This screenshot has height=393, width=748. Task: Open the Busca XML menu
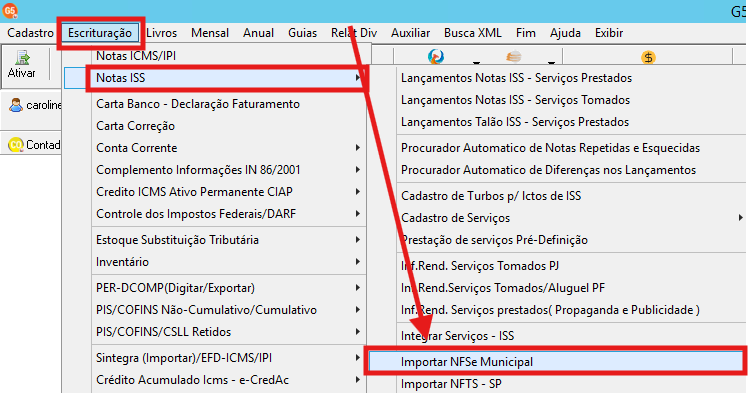click(473, 33)
